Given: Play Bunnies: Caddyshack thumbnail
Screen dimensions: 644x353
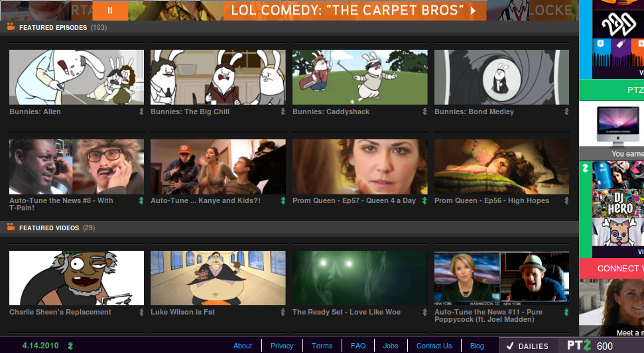Looking at the screenshot, I should tap(359, 77).
